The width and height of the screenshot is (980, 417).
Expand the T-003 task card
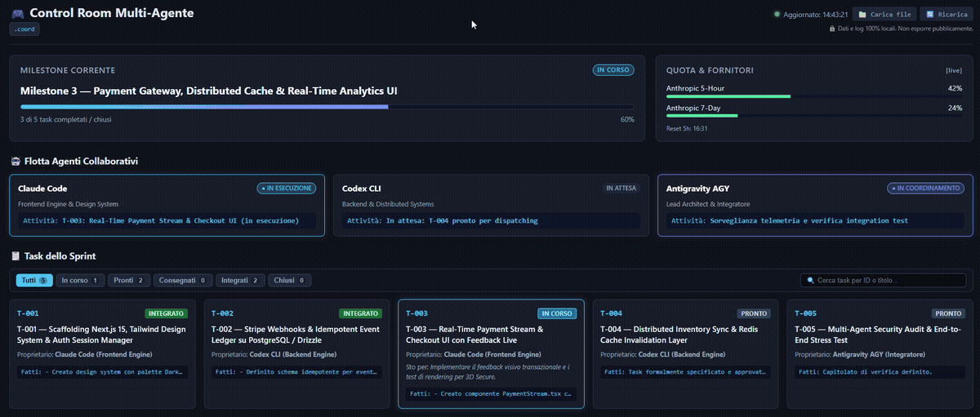tap(491, 353)
